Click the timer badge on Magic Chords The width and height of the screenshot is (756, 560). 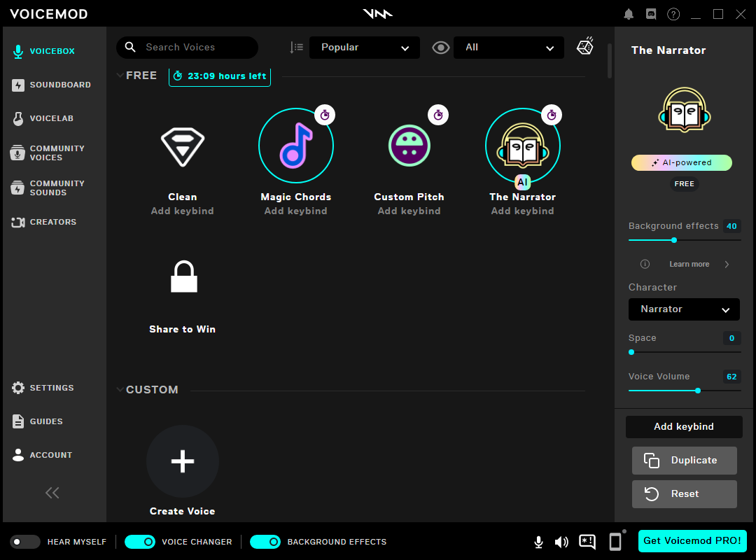325,115
